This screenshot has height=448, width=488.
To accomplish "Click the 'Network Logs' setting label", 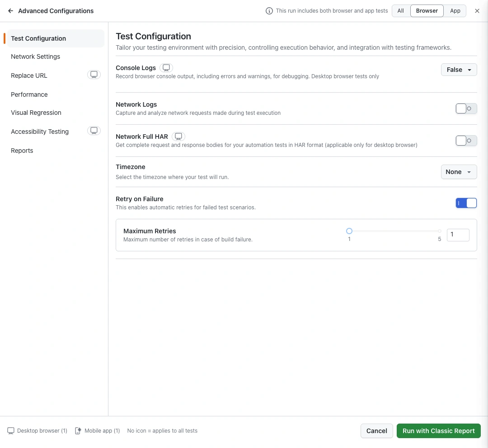I will pyautogui.click(x=136, y=104).
